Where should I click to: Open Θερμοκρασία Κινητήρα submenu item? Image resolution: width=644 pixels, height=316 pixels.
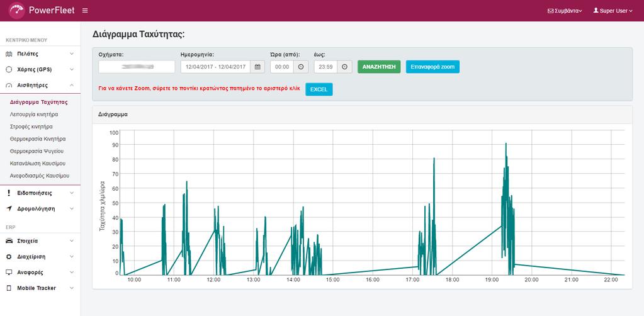click(x=38, y=139)
